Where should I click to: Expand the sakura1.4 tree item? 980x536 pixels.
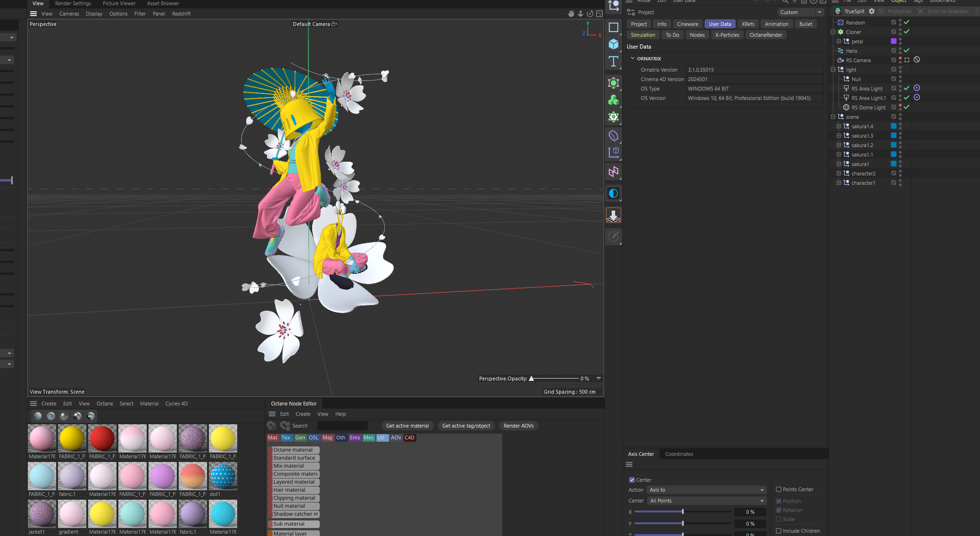[x=839, y=126]
